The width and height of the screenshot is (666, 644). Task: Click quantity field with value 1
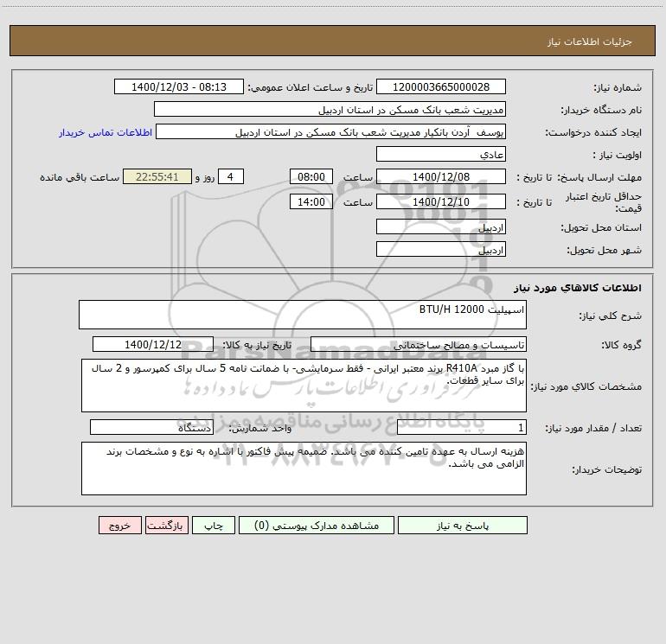point(462,427)
